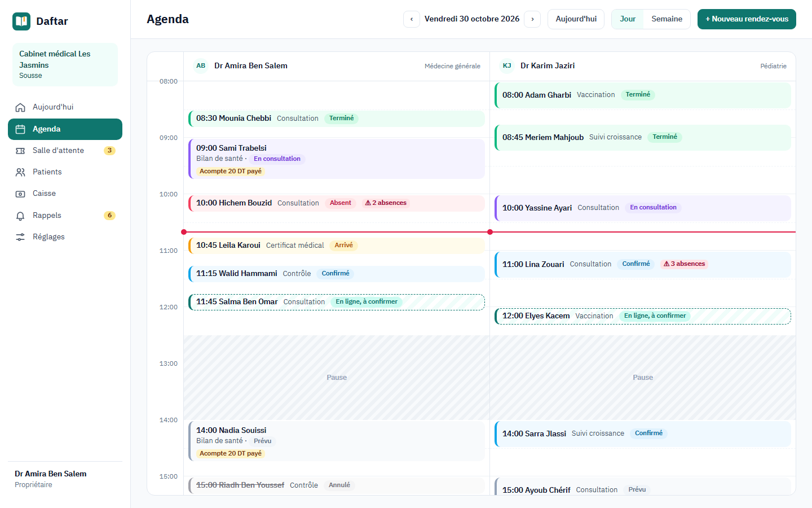Image resolution: width=812 pixels, height=508 pixels.
Task: Click the Aujourd'hui button in the header
Action: (x=576, y=19)
